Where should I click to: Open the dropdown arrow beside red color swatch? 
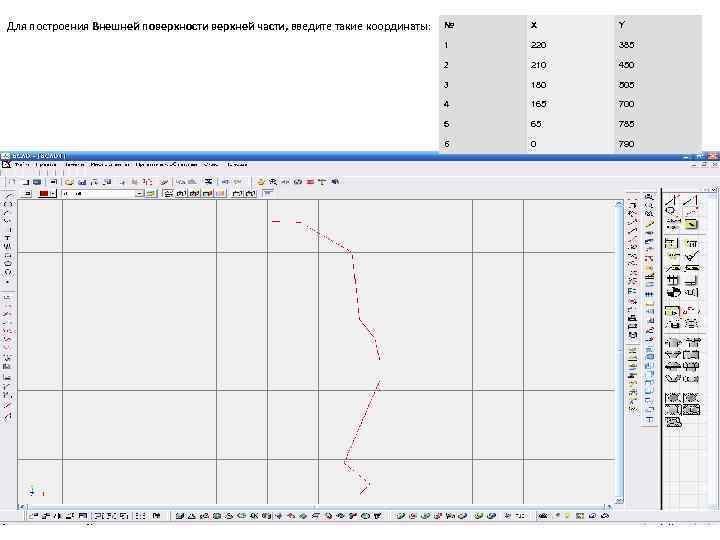tap(53, 194)
